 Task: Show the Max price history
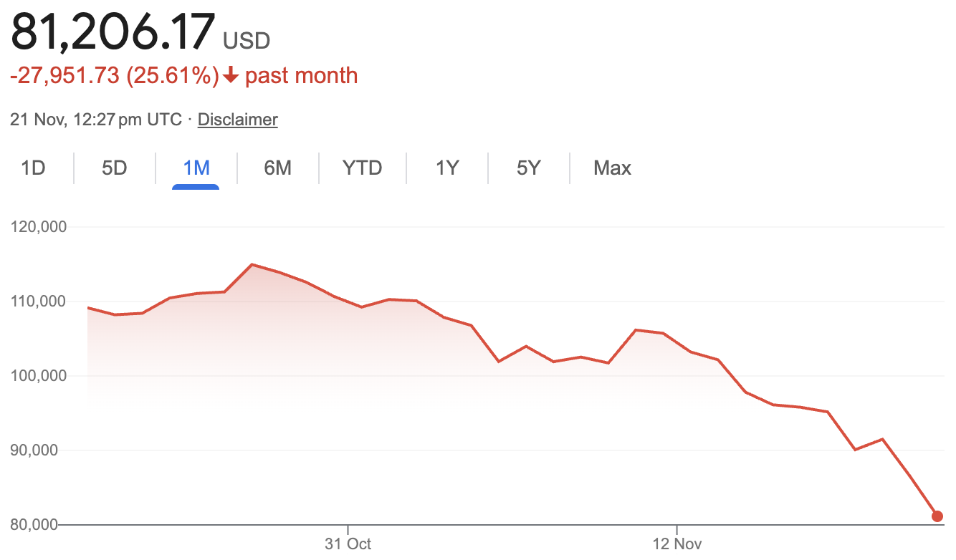[612, 168]
